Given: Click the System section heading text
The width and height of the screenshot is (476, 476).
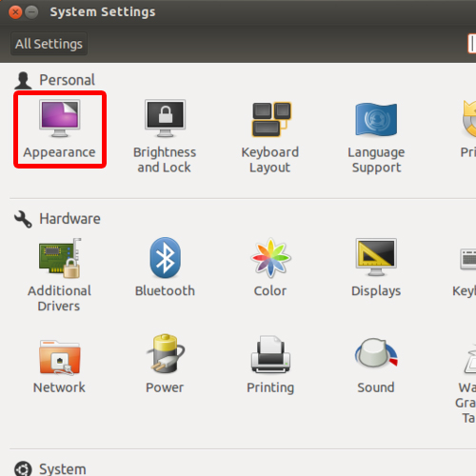Looking at the screenshot, I should click(63, 469).
